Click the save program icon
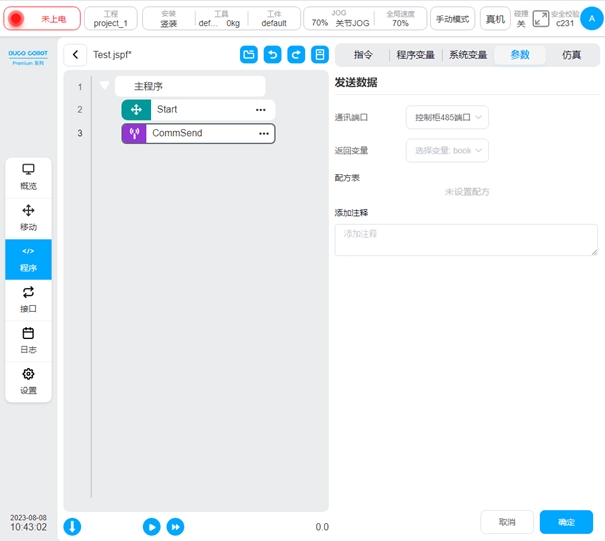The width and height of the screenshot is (605, 541). pyautogui.click(x=320, y=55)
